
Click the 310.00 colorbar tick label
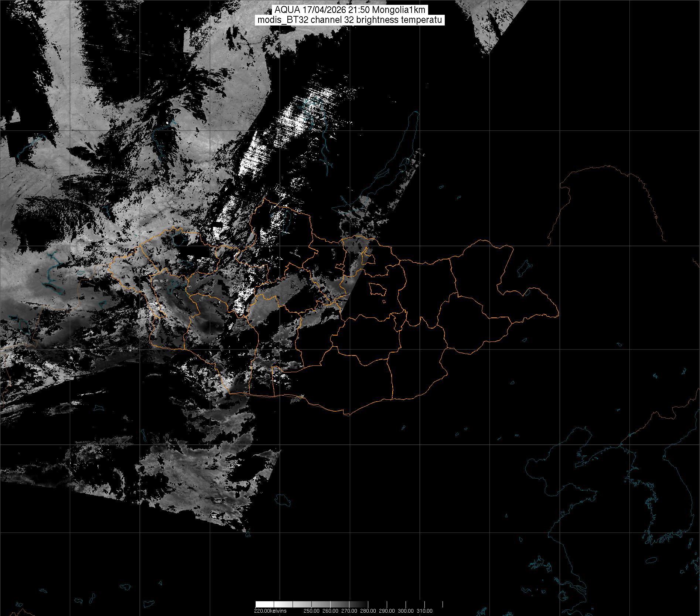click(425, 610)
